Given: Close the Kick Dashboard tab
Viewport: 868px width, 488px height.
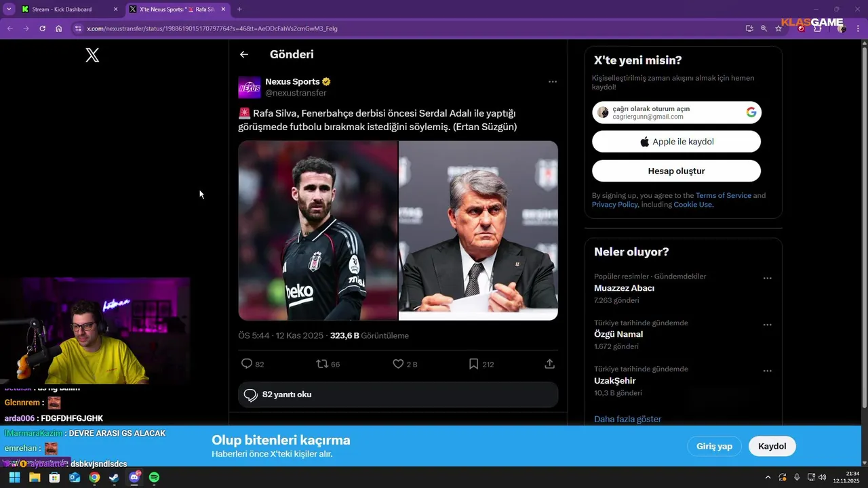Looking at the screenshot, I should [115, 9].
